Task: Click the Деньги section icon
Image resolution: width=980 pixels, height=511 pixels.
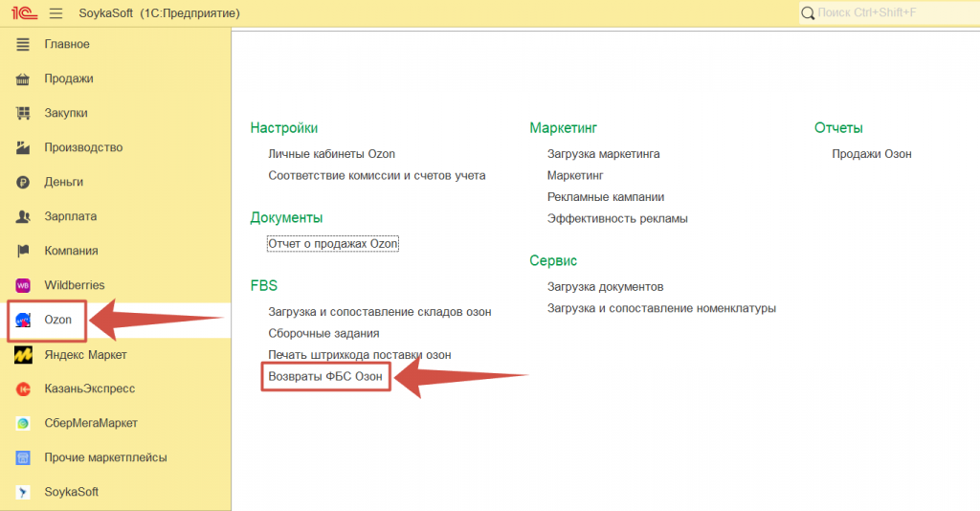Action: (24, 182)
